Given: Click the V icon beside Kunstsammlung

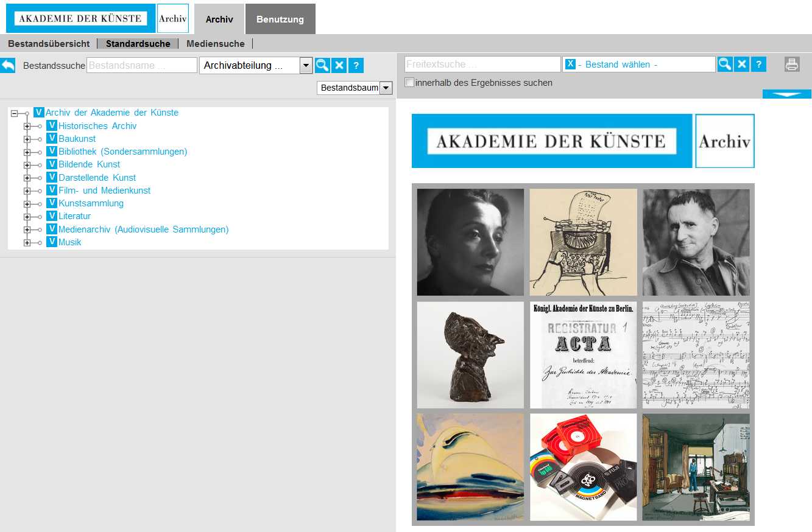Looking at the screenshot, I should (52, 203).
